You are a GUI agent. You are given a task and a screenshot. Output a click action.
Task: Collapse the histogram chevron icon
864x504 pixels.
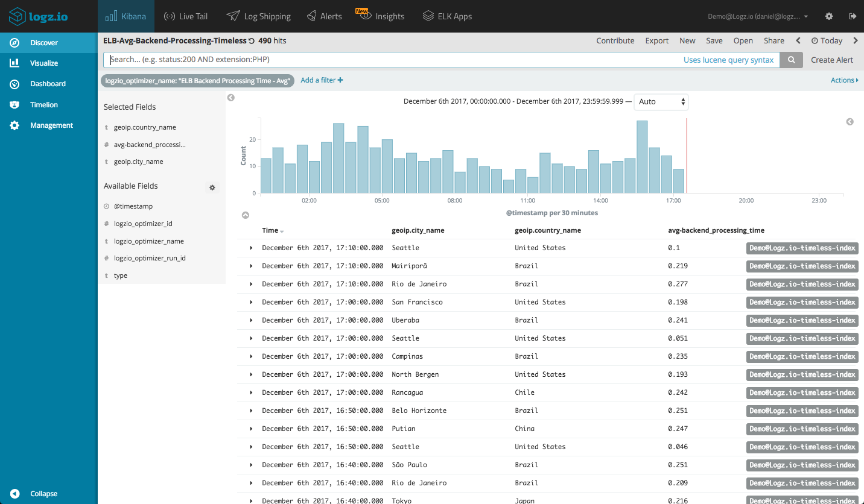point(246,215)
